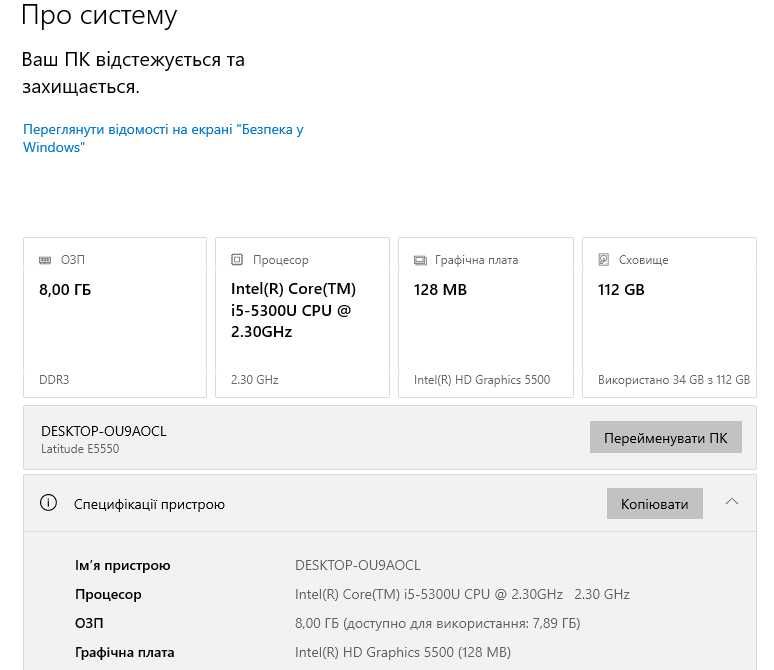This screenshot has width=774, height=670.
Task: Click the Копіювати button
Action: [x=655, y=504]
